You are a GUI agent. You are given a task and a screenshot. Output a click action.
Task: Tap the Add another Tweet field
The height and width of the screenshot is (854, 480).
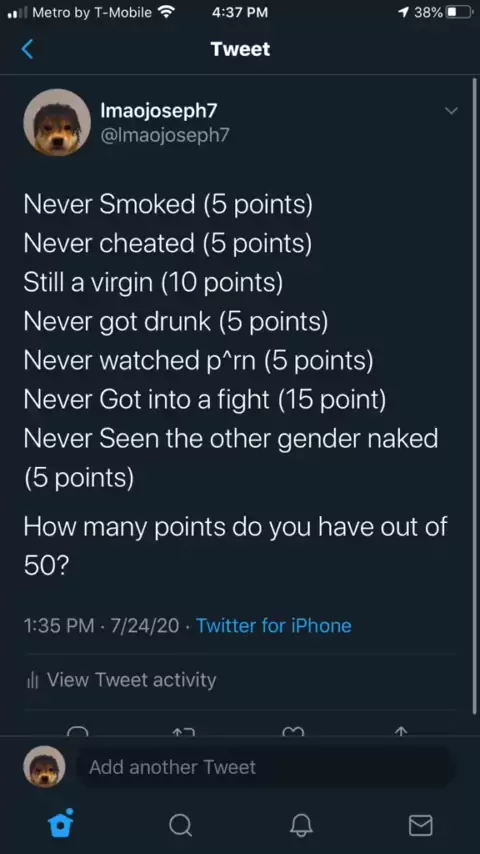tap(265, 767)
